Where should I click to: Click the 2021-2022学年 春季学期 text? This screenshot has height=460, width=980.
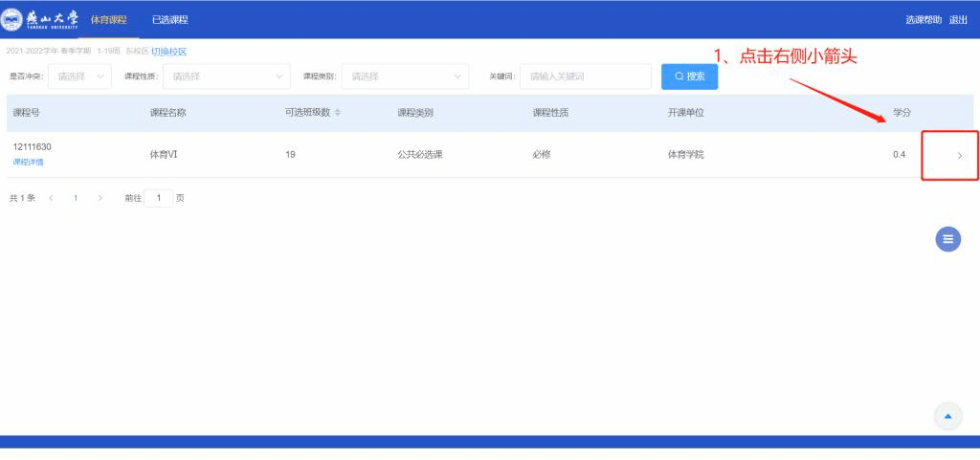(x=49, y=52)
